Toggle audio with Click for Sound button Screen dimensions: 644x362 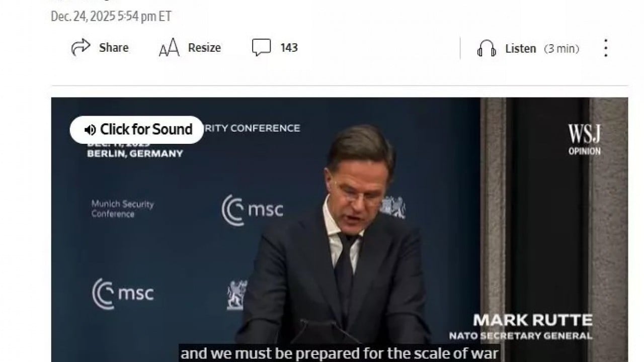pos(137,130)
